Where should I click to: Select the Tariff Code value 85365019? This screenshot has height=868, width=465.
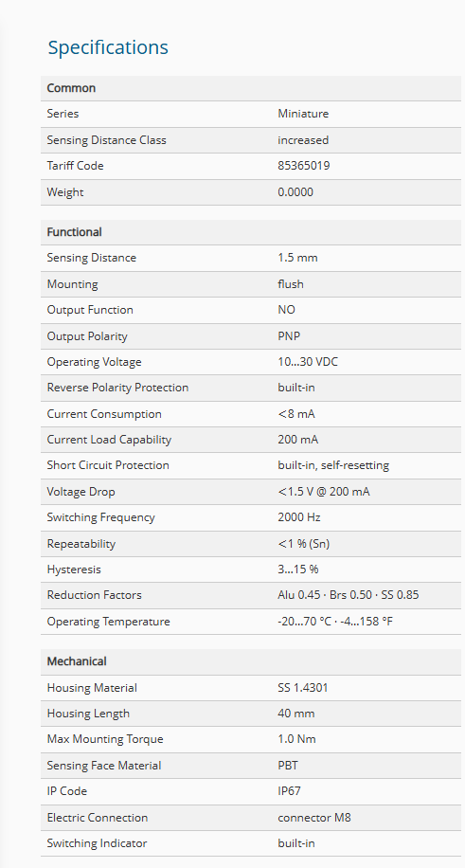(304, 166)
